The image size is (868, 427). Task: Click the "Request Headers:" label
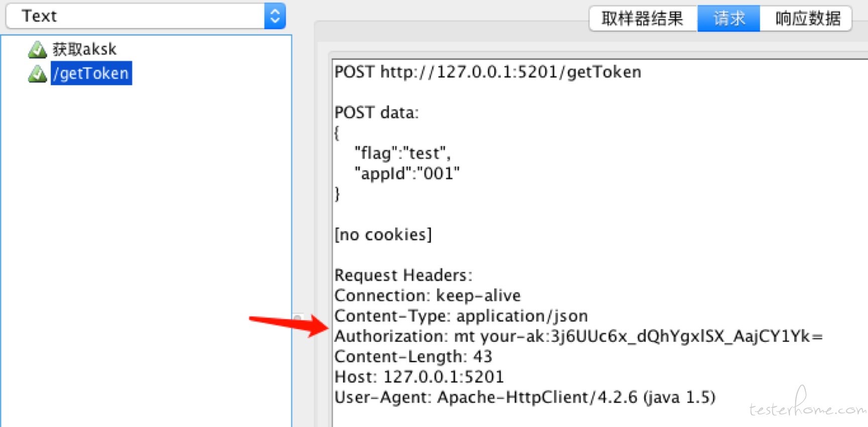coord(403,275)
